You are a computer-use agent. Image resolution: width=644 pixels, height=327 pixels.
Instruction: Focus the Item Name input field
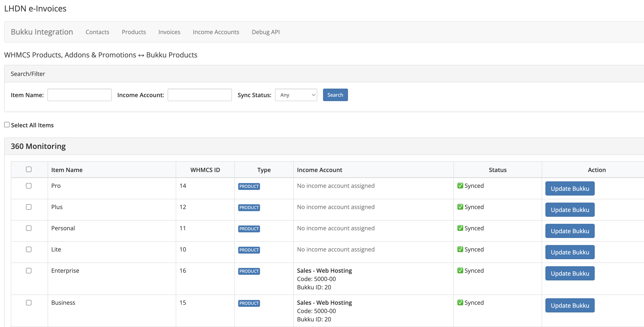pyautogui.click(x=79, y=95)
